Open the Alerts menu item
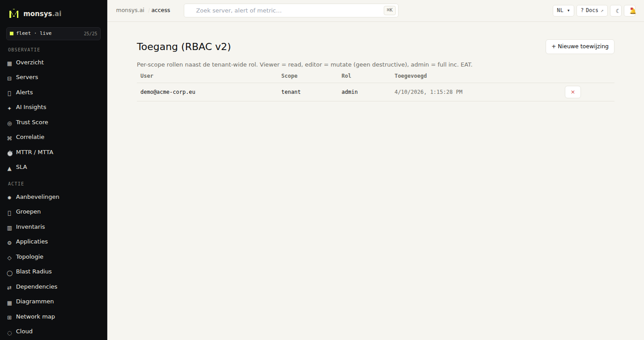The image size is (644, 340). (54, 92)
